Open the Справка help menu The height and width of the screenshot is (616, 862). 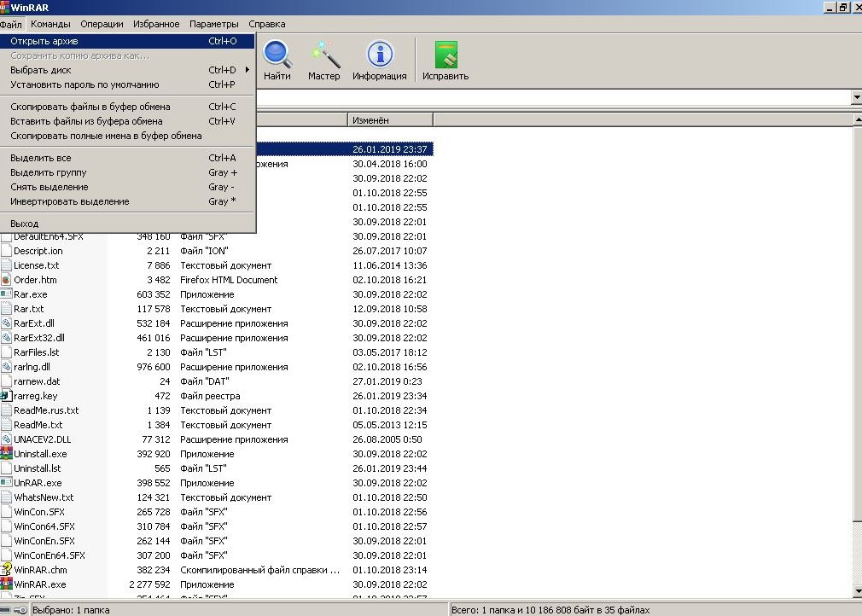266,24
